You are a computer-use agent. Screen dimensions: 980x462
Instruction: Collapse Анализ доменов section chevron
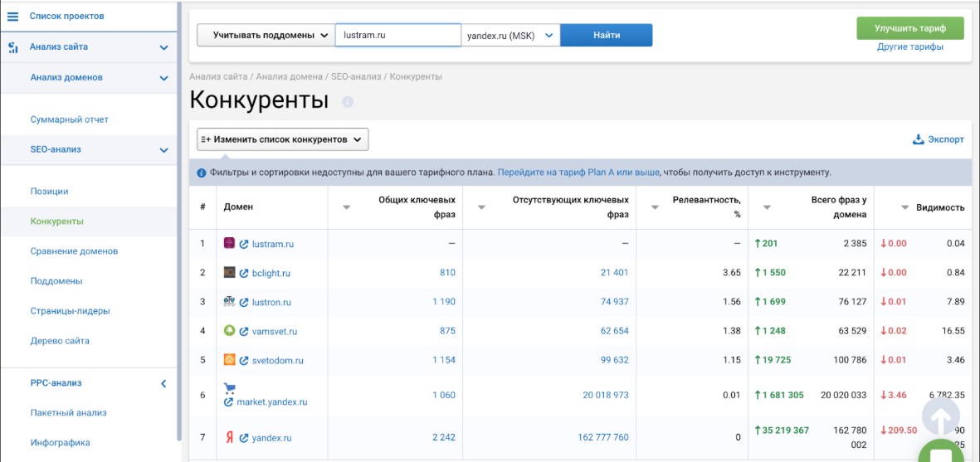click(163, 78)
